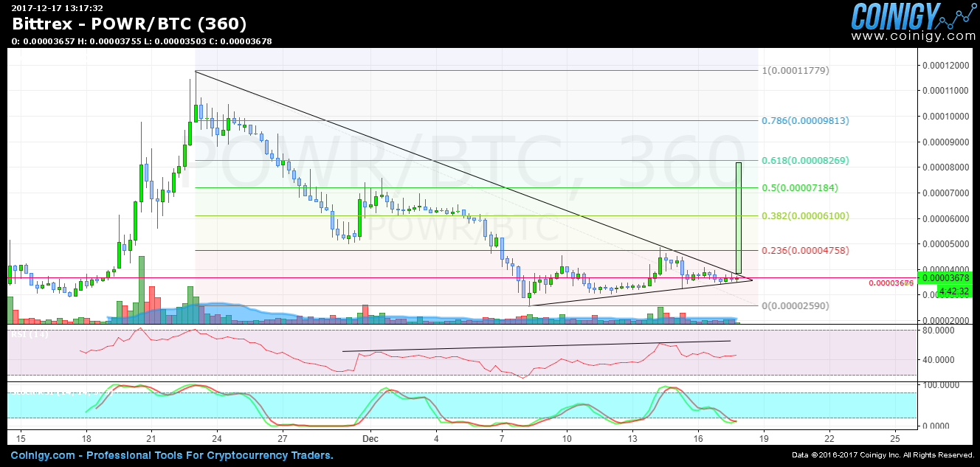Viewport: 980px width, 467px height.
Task: Click the tallest green volume bar
Action: (141, 288)
